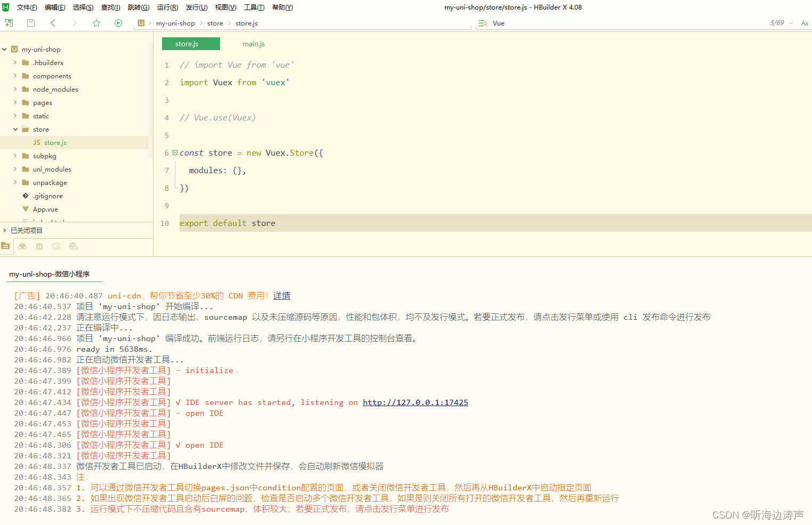Image resolution: width=812 pixels, height=525 pixels.
Task: Select the store.js editor tab
Action: click(x=191, y=44)
